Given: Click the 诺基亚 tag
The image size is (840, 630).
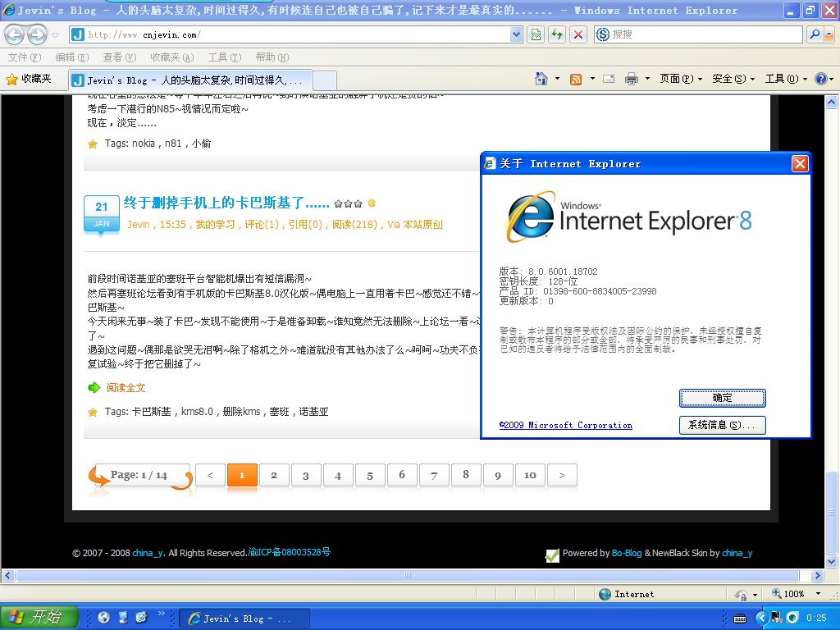Looking at the screenshot, I should (x=313, y=412).
